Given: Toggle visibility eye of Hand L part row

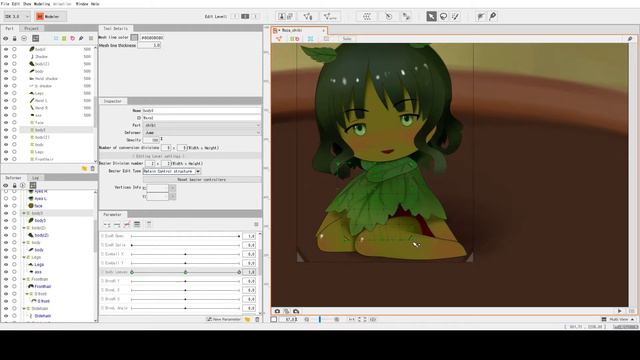Looking at the screenshot, I should coord(6,100).
